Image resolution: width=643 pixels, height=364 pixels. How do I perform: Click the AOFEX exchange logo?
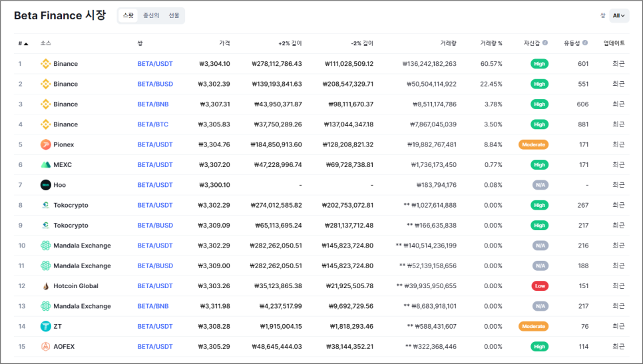coord(45,347)
